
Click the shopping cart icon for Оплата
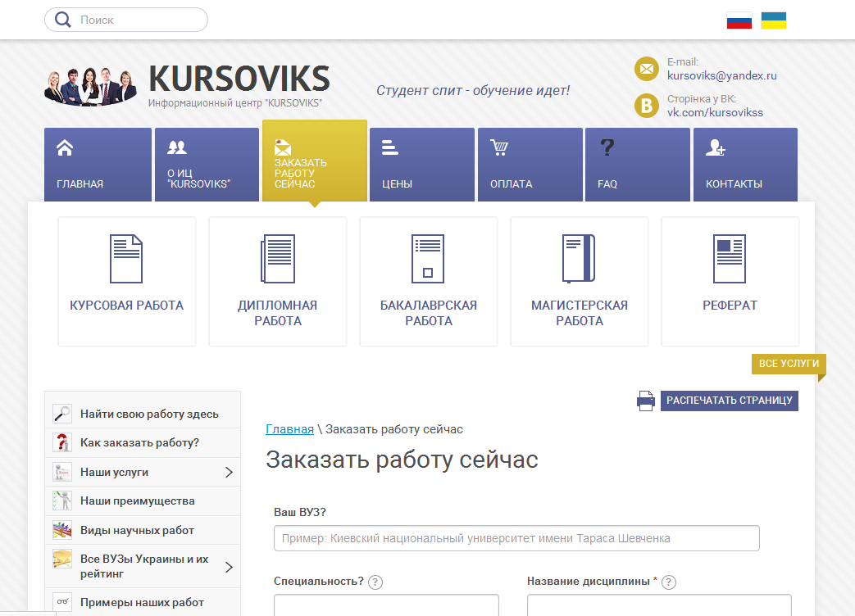click(499, 147)
